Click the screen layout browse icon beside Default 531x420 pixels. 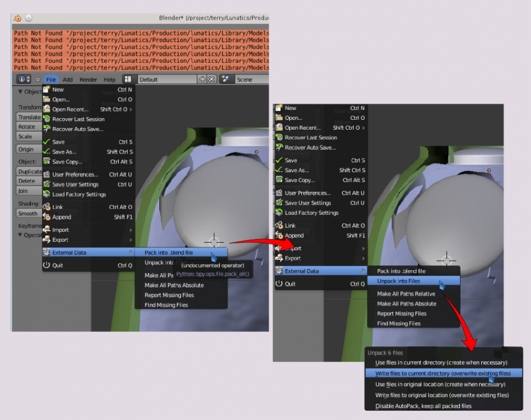(128, 79)
